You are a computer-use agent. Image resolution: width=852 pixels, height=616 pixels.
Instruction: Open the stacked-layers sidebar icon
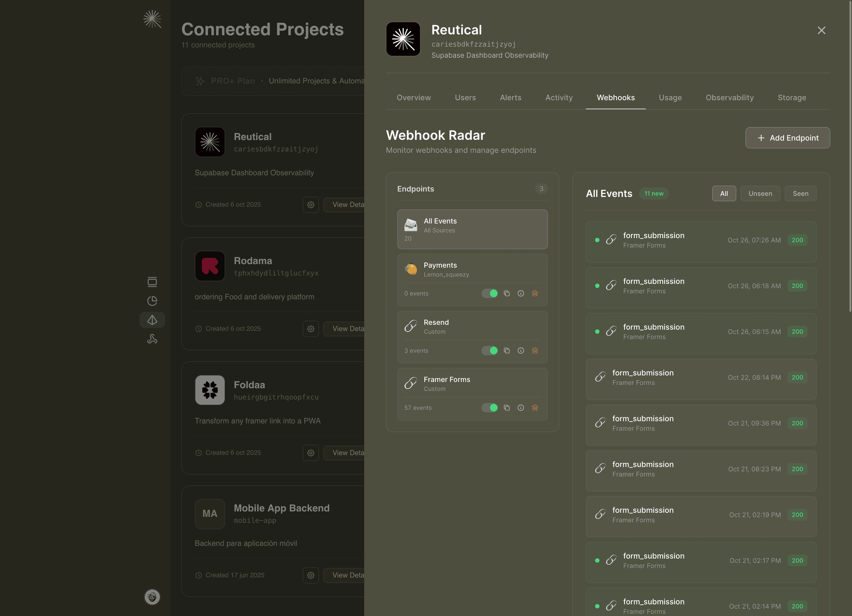point(152,282)
